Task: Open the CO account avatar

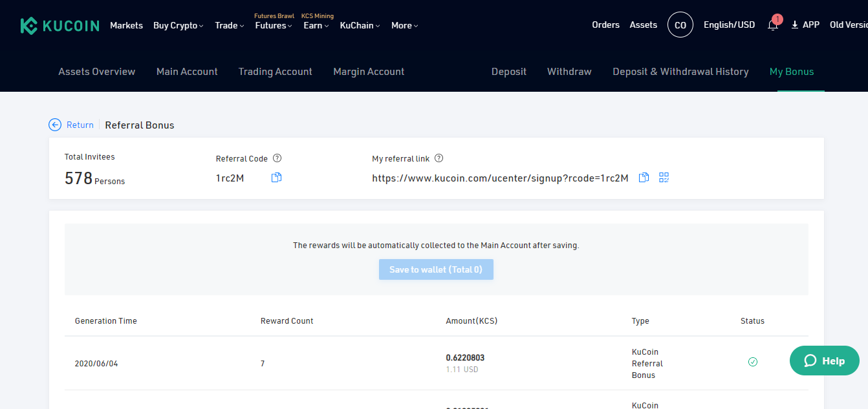Action: point(680,25)
